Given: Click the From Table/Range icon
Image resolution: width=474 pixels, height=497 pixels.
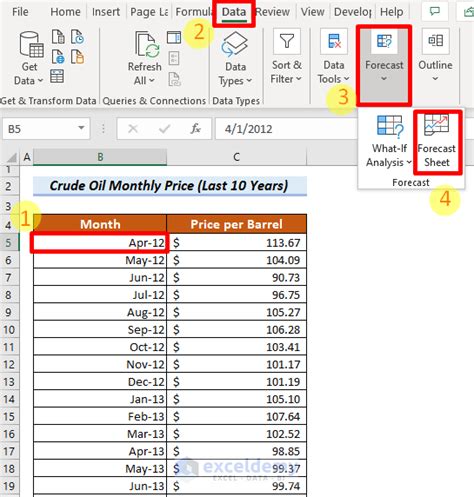Looking at the screenshot, I should click(x=57, y=76).
